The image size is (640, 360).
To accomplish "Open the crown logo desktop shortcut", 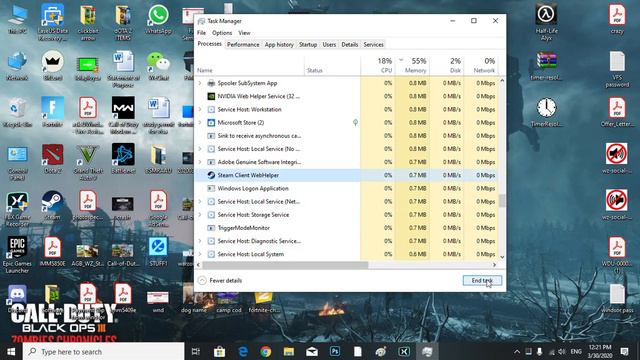I will click(x=52, y=66).
